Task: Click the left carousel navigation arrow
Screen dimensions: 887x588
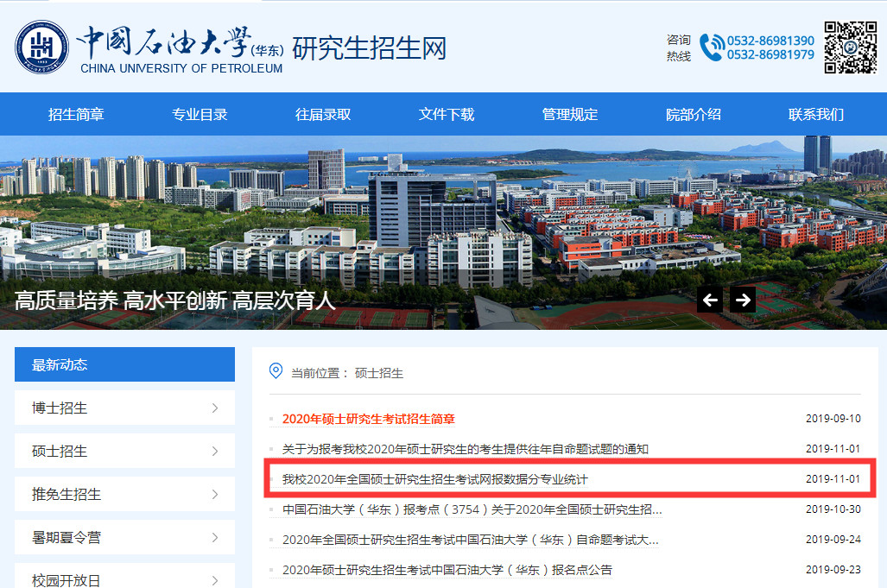Action: (x=710, y=300)
